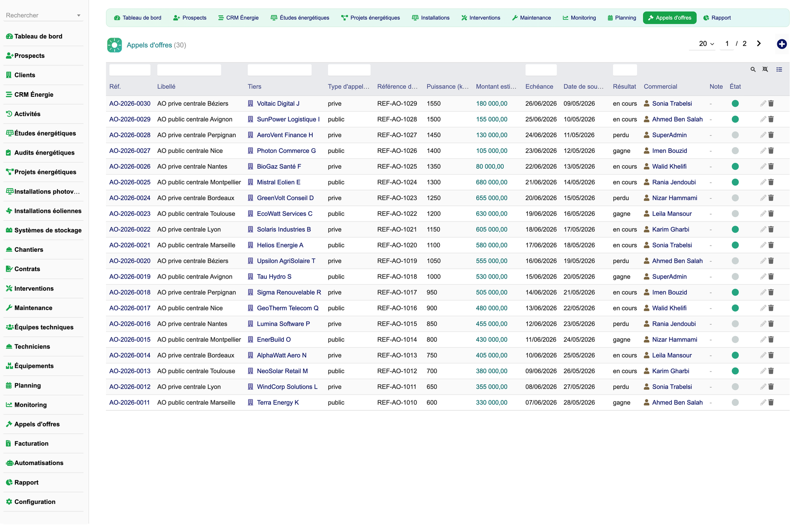
Task: Switch to the Monitoring top tab
Action: (x=579, y=18)
